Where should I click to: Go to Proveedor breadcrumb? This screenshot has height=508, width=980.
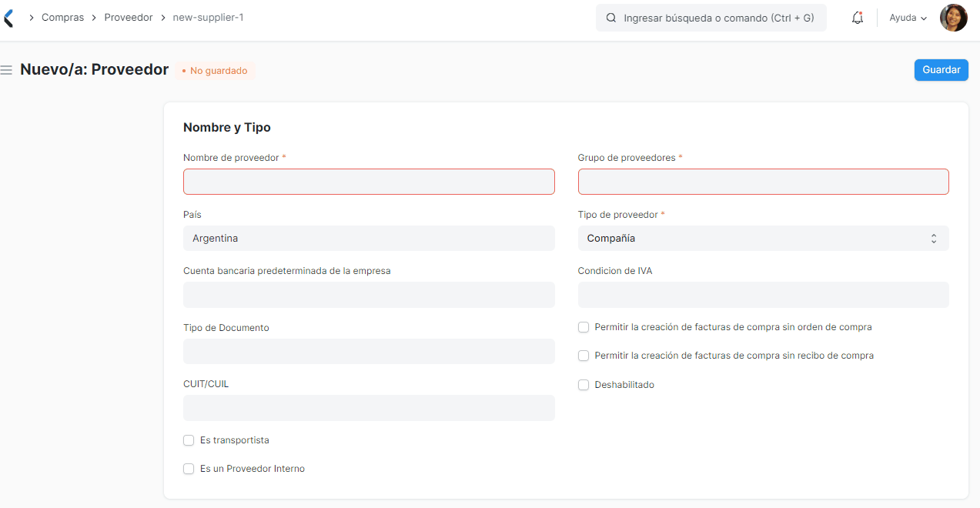pyautogui.click(x=129, y=17)
